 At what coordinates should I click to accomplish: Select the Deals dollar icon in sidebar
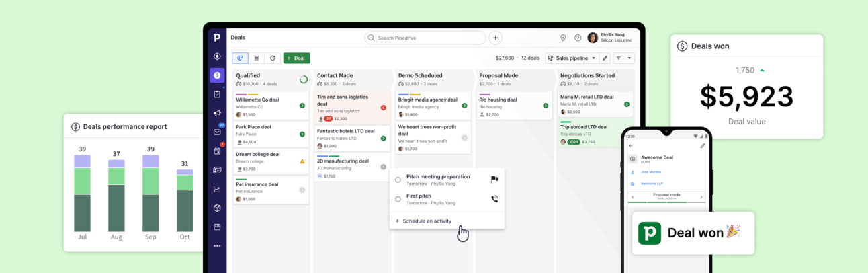point(217,75)
